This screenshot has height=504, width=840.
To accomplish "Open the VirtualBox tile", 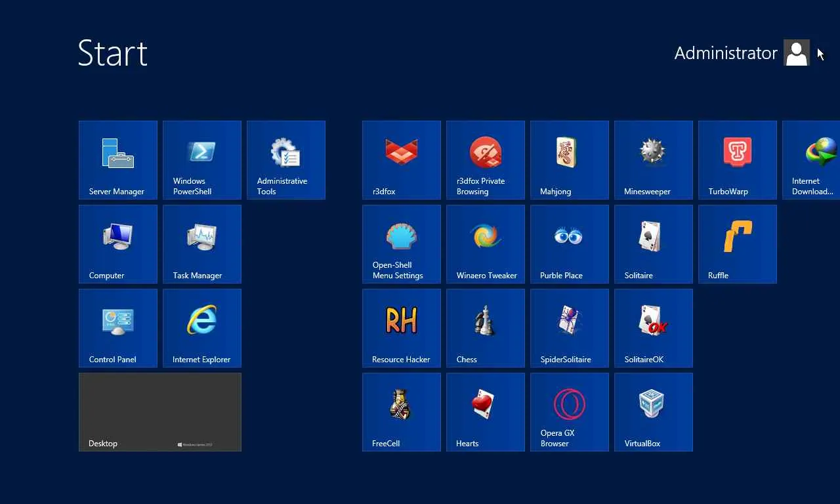I will 654,412.
